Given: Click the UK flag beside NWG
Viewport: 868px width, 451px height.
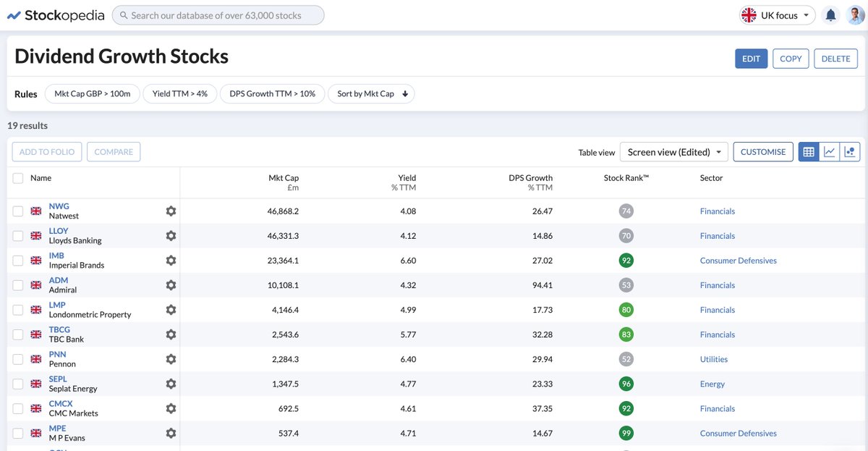Looking at the screenshot, I should (36, 211).
